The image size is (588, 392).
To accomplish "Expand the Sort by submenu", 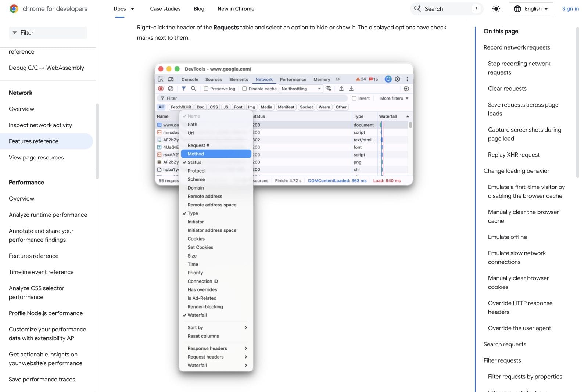I will 216,328.
